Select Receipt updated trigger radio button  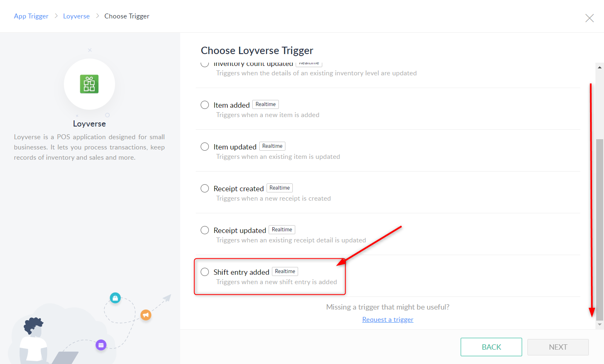pyautogui.click(x=205, y=230)
